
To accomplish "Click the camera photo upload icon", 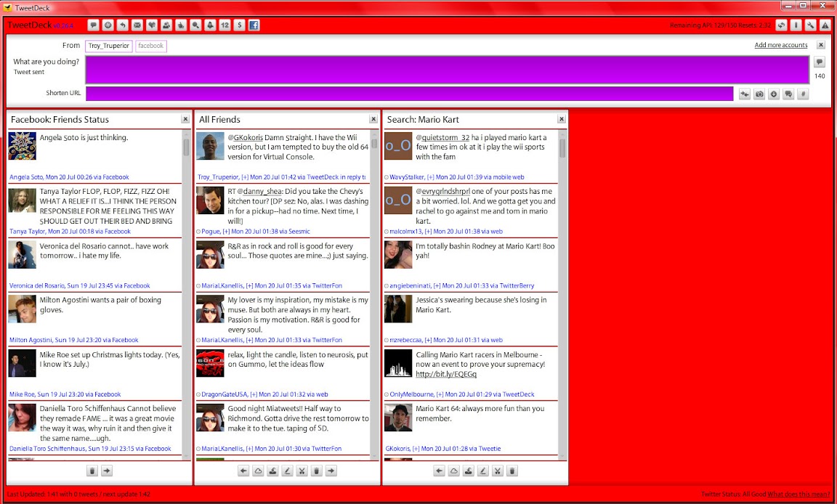I will click(759, 94).
